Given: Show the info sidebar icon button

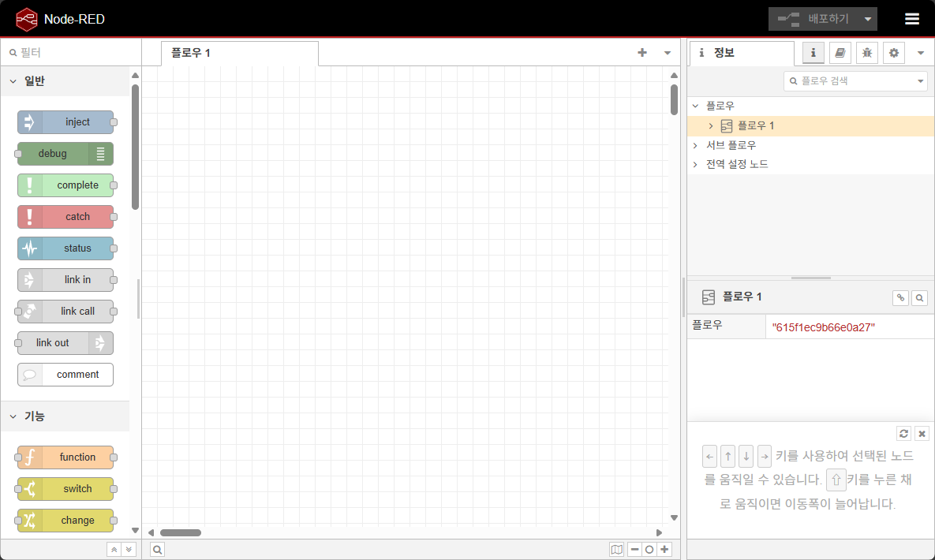Looking at the screenshot, I should [x=813, y=53].
